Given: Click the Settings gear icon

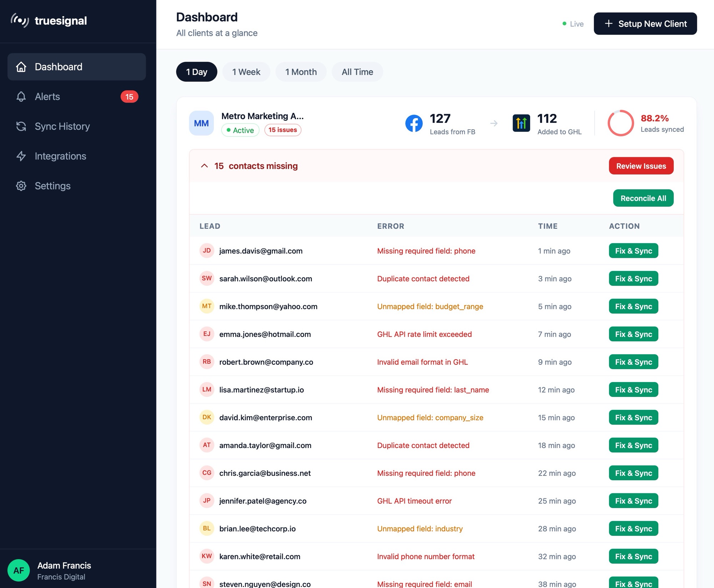Looking at the screenshot, I should click(21, 186).
